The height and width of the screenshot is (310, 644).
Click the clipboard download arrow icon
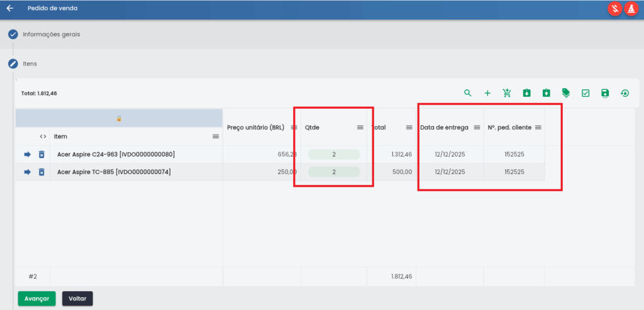click(527, 93)
